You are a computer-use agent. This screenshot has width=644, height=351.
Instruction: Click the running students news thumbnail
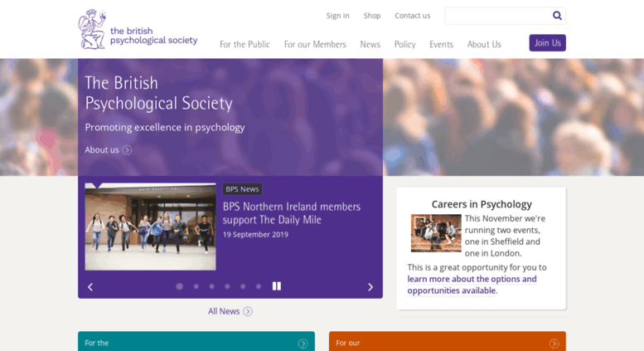coord(150,227)
